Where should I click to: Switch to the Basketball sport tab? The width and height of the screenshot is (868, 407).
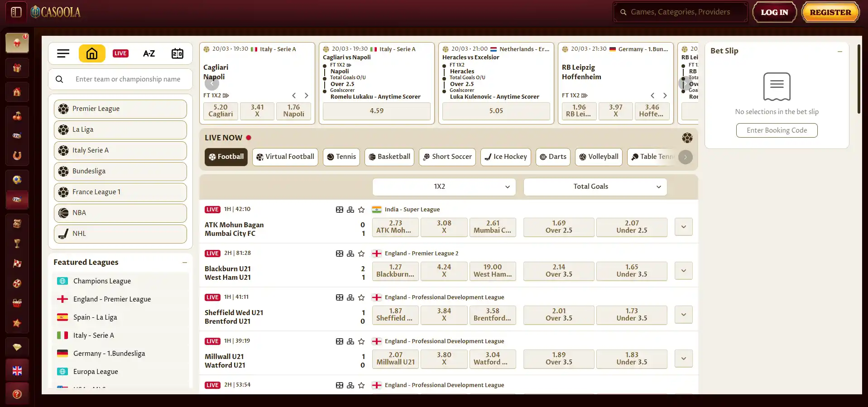pos(389,157)
